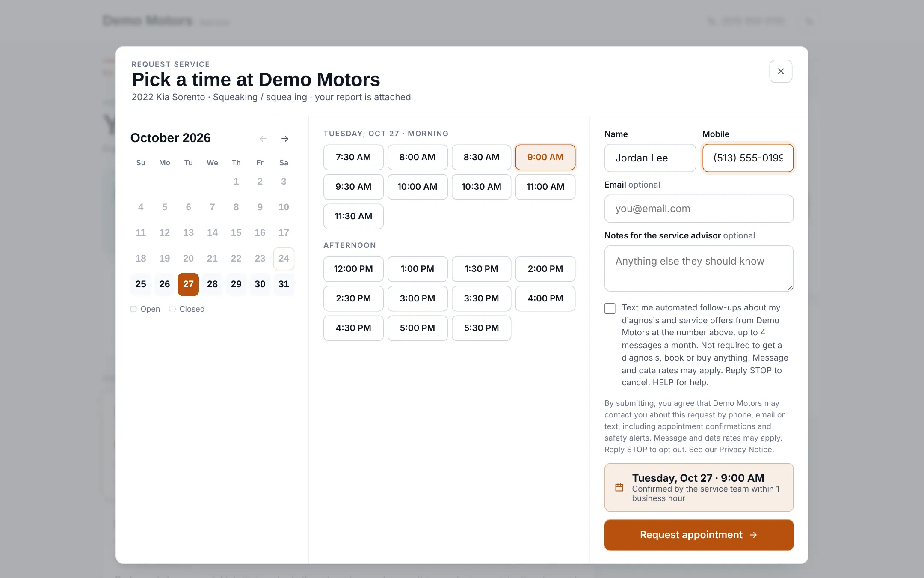The width and height of the screenshot is (924, 578).
Task: Select the 9:30 AM time slot
Action: [353, 187]
